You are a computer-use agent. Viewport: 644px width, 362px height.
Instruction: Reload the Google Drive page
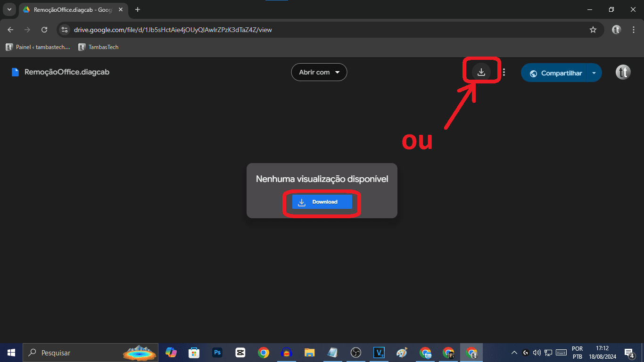[x=44, y=29]
